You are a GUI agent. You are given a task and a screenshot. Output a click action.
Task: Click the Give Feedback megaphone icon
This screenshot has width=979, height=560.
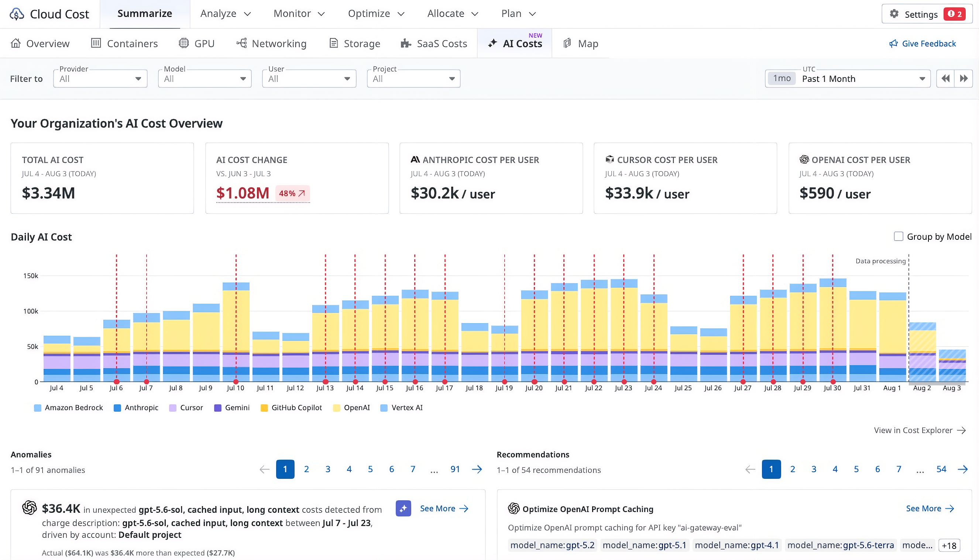tap(893, 44)
